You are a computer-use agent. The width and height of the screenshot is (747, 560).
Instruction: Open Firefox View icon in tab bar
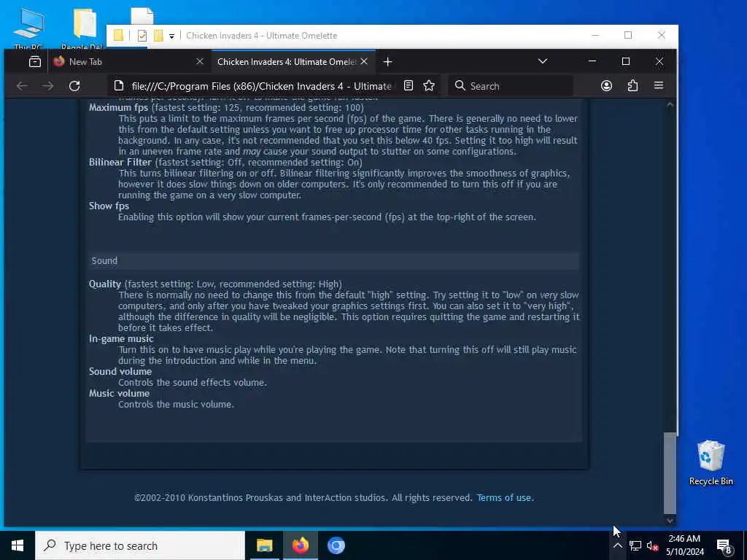[x=35, y=61]
